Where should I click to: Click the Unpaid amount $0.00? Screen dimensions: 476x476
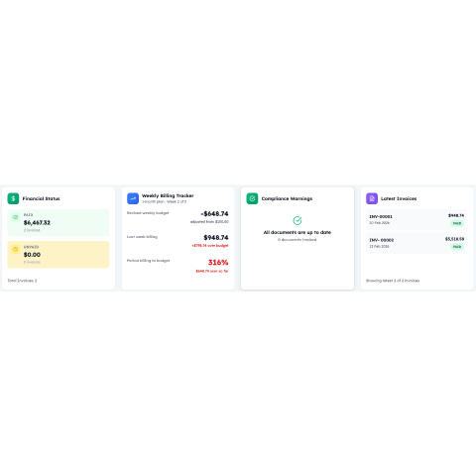[32, 255]
